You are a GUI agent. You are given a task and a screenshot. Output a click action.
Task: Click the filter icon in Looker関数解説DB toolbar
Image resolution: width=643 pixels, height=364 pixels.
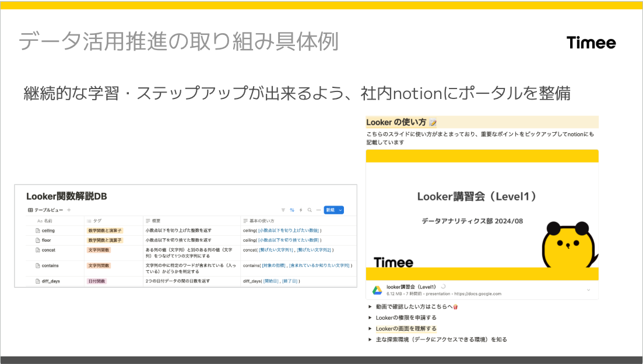(283, 210)
